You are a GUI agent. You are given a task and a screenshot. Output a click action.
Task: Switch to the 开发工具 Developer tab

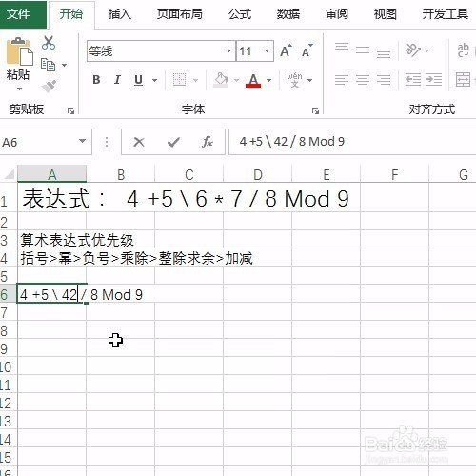click(x=446, y=14)
